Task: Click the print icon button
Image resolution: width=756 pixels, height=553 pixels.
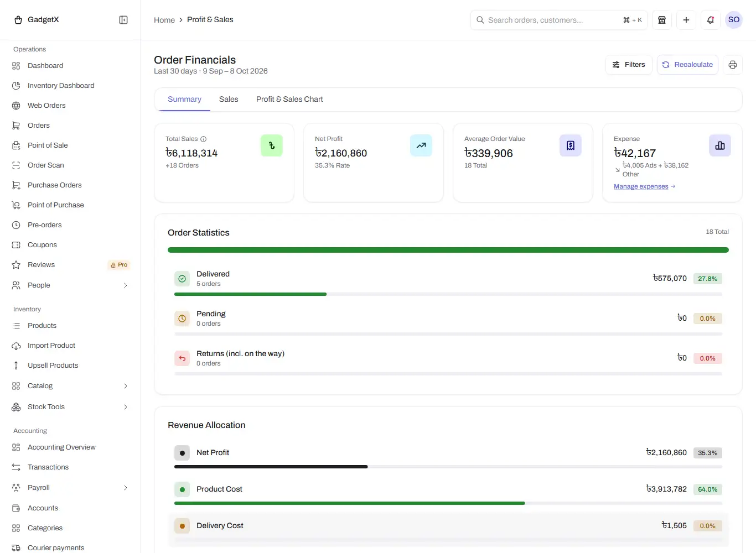Action: (733, 65)
